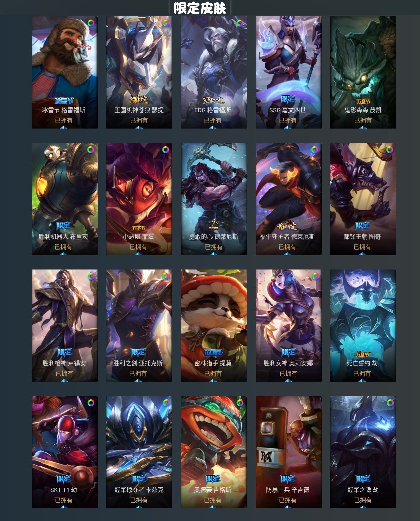
Task: Open 勇敢的心 德莱厄斯 skin thumbnail
Action: pos(214,199)
